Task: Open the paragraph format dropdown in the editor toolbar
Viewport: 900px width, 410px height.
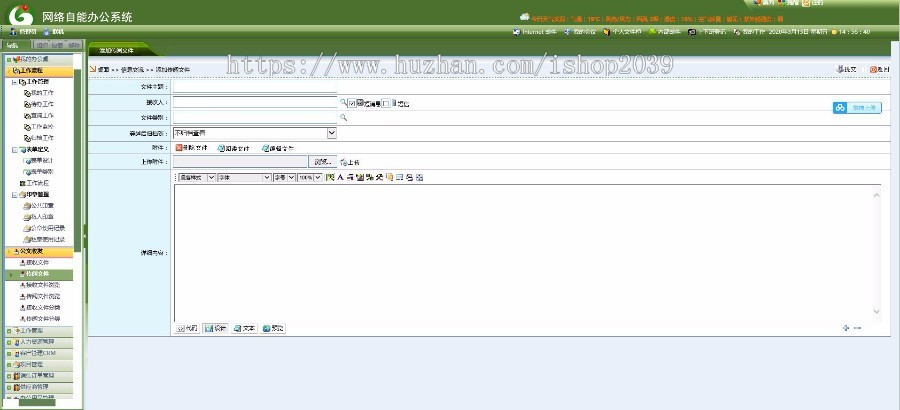Action: pyautogui.click(x=210, y=177)
